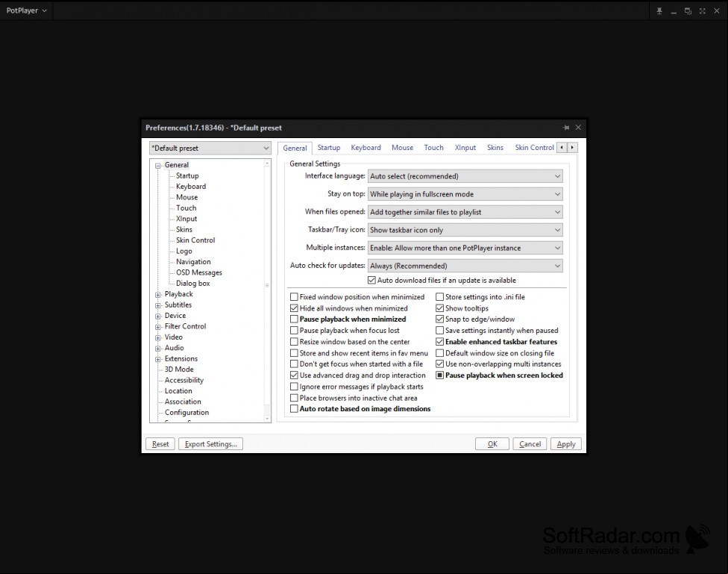Open the PotPlayer main menu
This screenshot has width=728, height=574.
(26, 10)
